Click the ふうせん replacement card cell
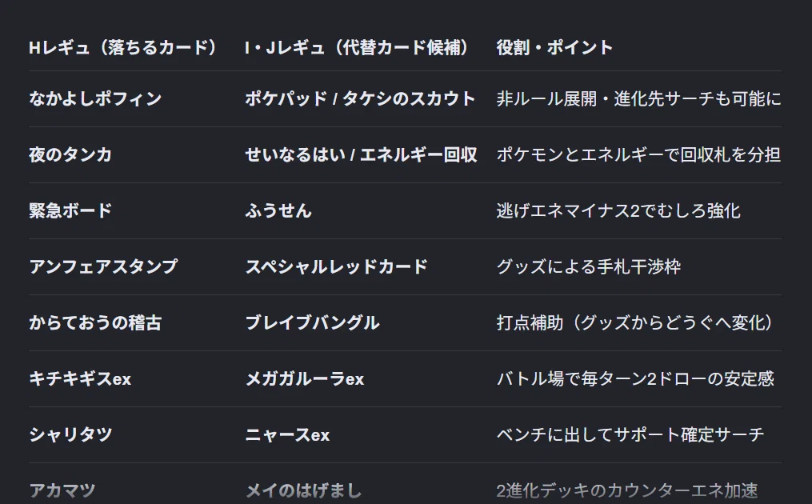812x504 pixels. (x=278, y=210)
